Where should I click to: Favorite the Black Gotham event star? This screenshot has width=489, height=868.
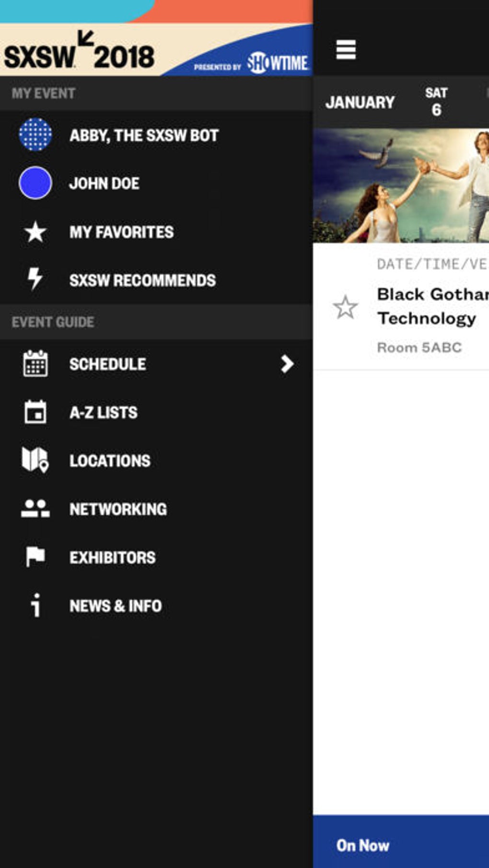(345, 307)
